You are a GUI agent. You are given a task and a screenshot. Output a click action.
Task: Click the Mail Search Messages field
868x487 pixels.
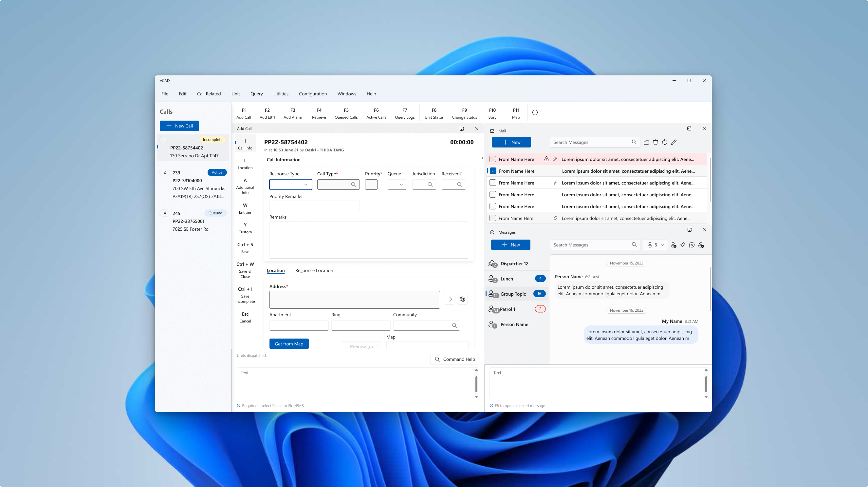tap(595, 142)
